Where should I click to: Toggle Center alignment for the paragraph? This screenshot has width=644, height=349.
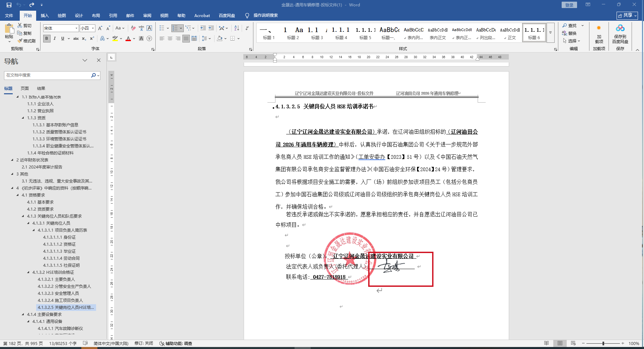coord(170,38)
